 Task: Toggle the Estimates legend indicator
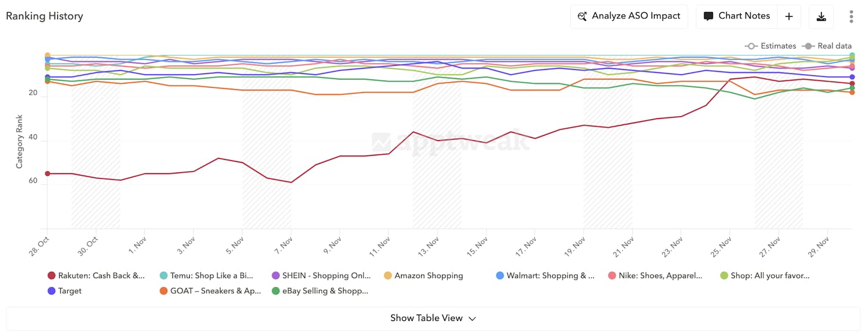coord(753,46)
